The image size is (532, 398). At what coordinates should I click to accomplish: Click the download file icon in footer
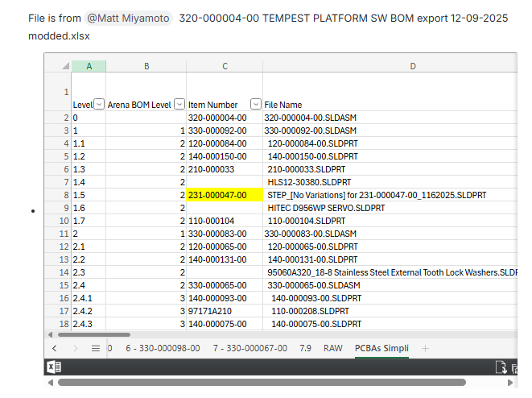pos(501,367)
